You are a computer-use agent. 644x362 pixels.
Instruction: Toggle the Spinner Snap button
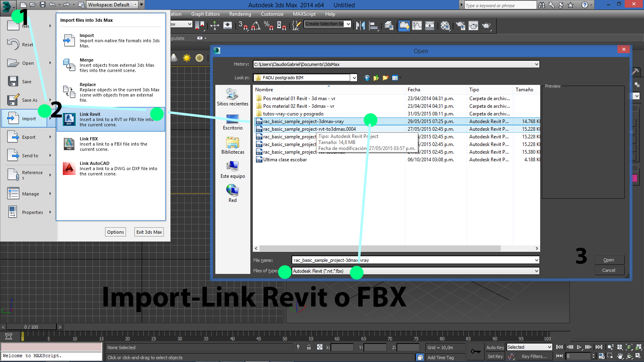(x=282, y=26)
